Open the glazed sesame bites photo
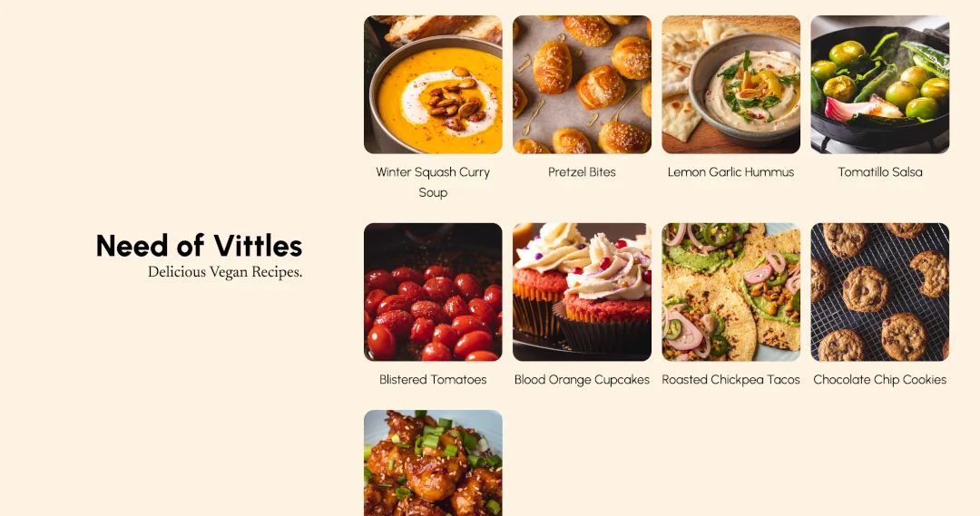 click(433, 462)
